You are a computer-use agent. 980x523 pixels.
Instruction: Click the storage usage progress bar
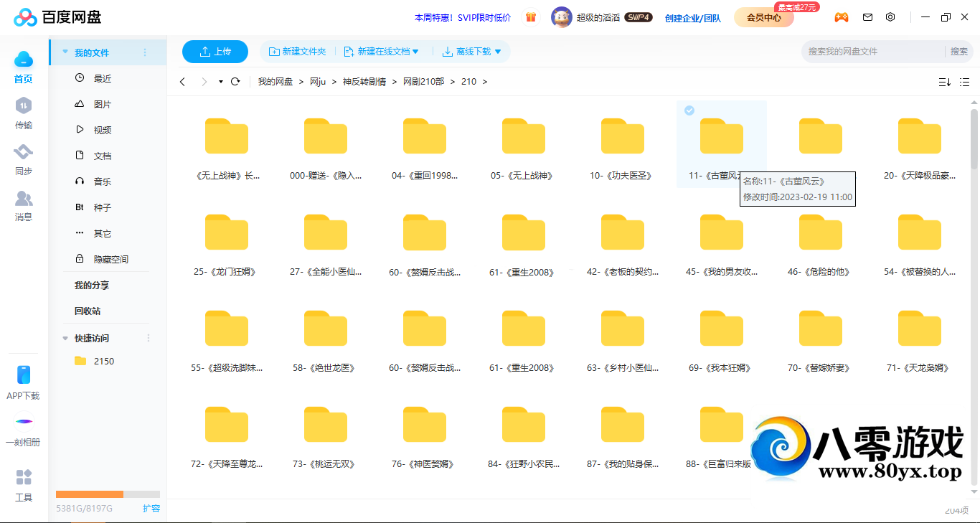pos(108,494)
